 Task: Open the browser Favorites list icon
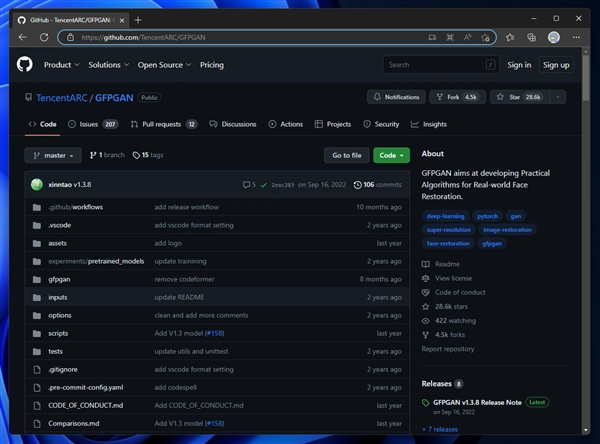[x=510, y=37]
